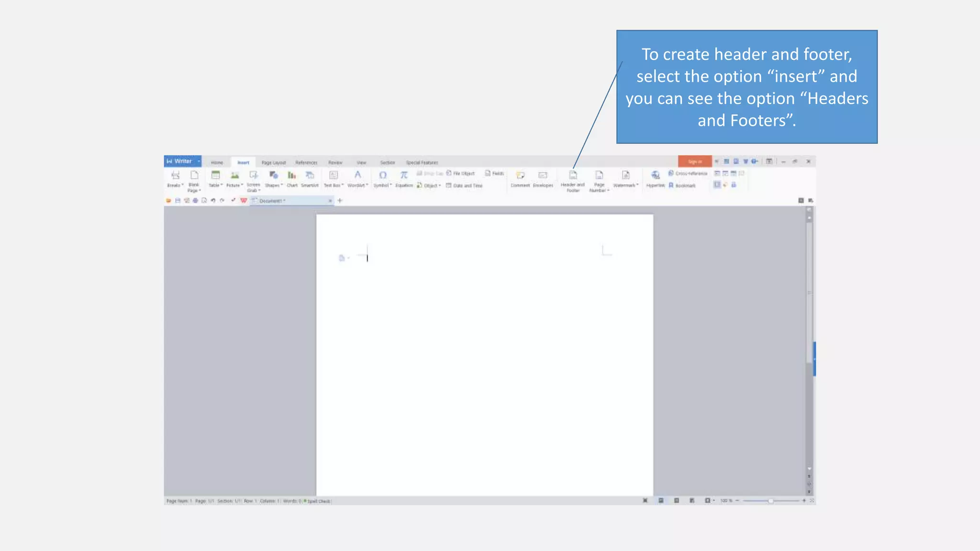Expand the Picture dropdown arrow

click(x=242, y=185)
